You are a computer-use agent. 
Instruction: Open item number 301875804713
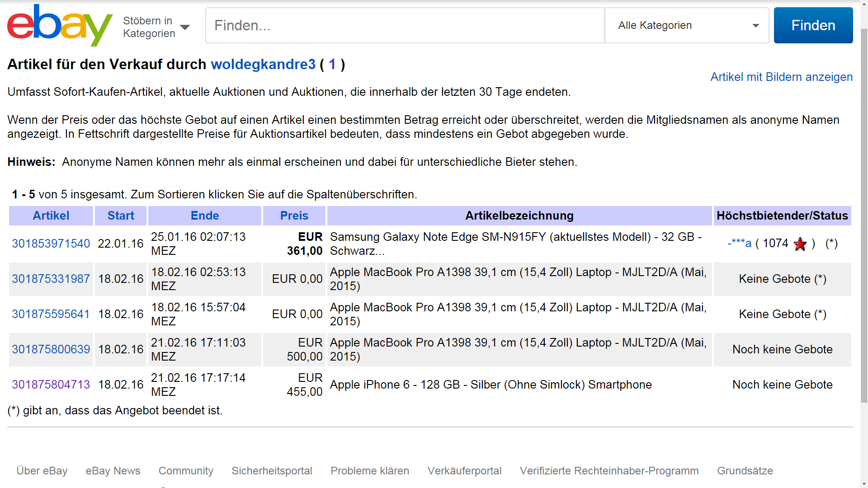[x=51, y=385]
